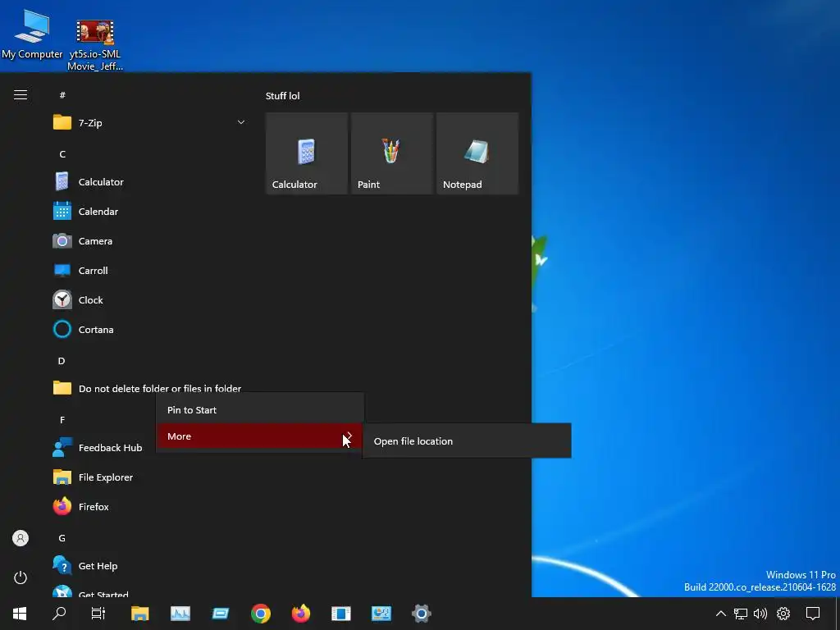The width and height of the screenshot is (840, 630).
Task: Launch Chrome from the taskbar
Action: click(x=260, y=614)
